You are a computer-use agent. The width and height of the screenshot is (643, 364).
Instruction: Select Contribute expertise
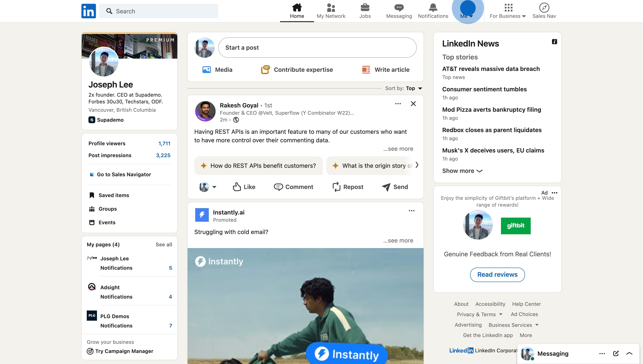coord(297,69)
